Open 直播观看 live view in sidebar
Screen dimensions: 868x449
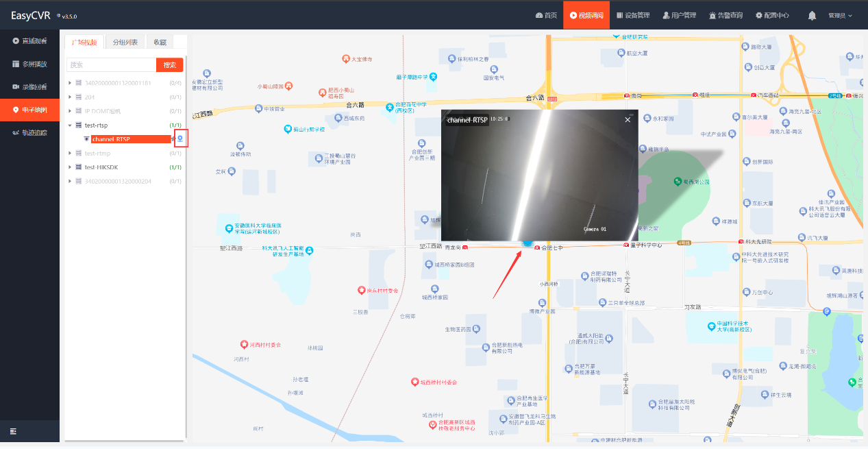click(29, 41)
